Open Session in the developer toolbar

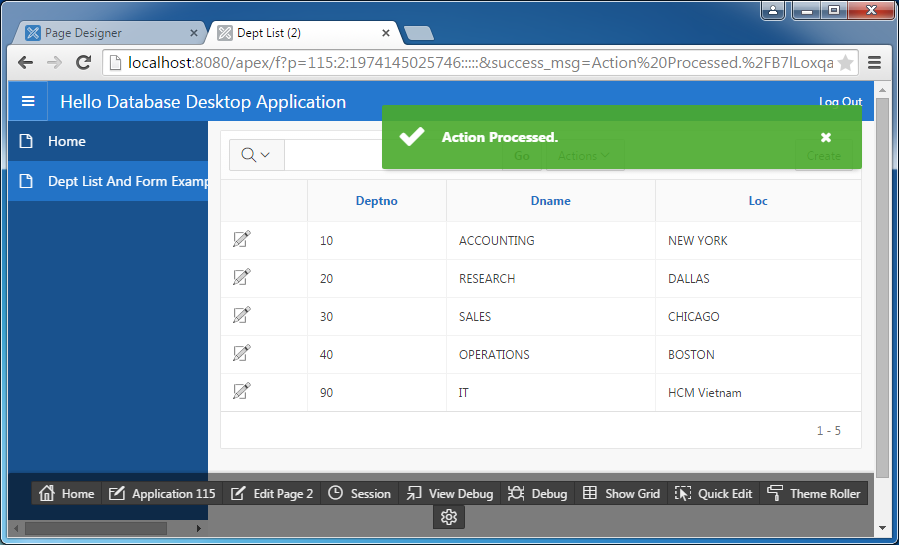click(359, 493)
